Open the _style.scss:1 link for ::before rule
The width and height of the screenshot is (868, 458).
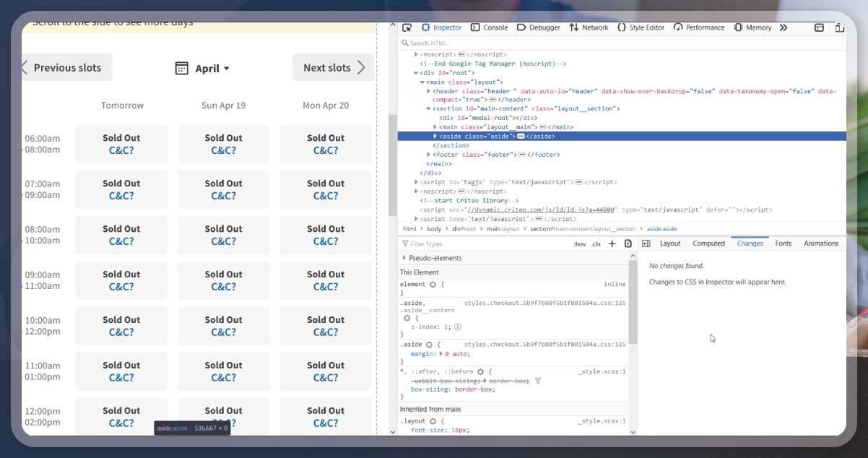(601, 372)
